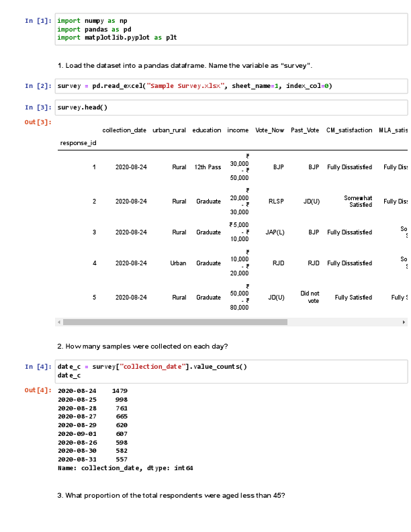
Task: Click the 2020-08-25 count 998 output line
Action: (93, 400)
